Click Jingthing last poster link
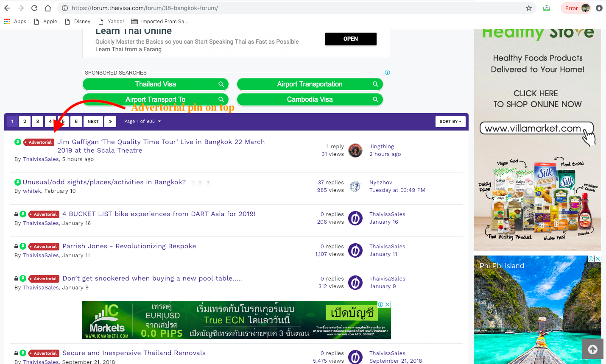The width and height of the screenshot is (606, 364). tap(382, 147)
